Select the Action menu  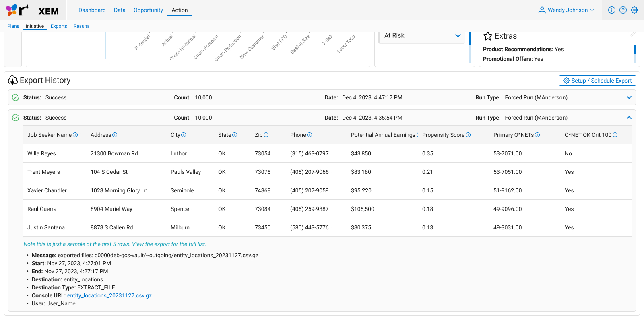(x=180, y=10)
